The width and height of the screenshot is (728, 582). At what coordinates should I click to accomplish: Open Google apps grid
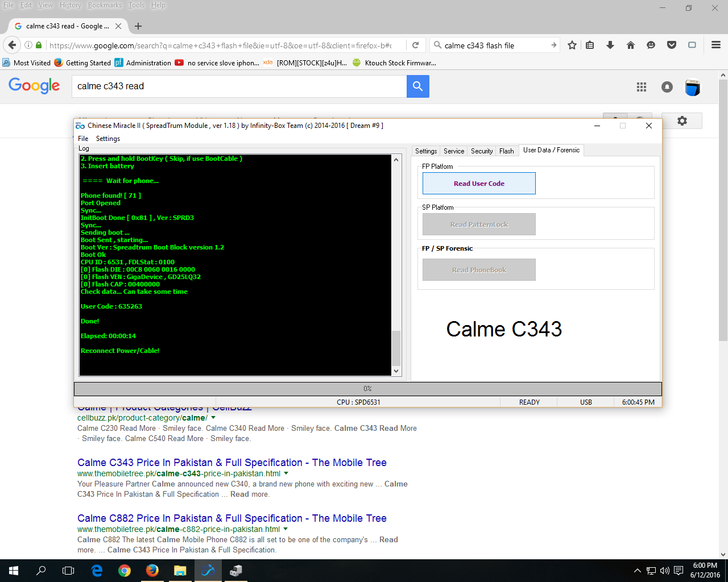tap(642, 87)
